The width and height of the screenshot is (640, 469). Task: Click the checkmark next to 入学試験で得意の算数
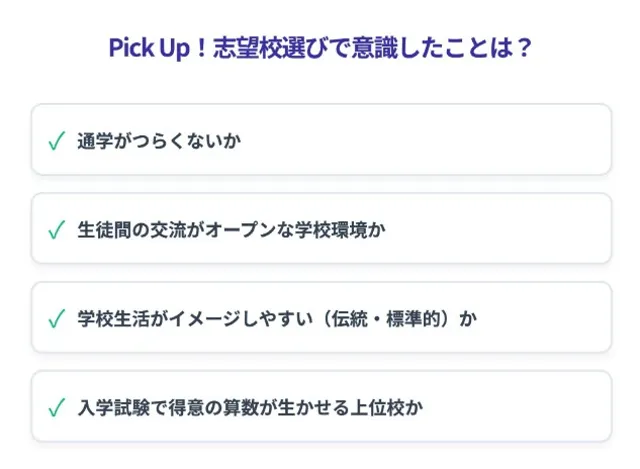(x=56, y=407)
